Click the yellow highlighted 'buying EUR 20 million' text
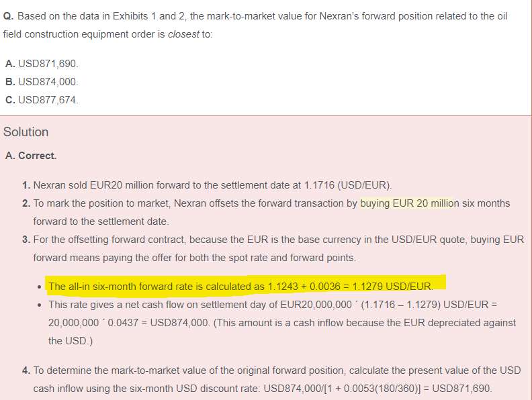 point(409,203)
